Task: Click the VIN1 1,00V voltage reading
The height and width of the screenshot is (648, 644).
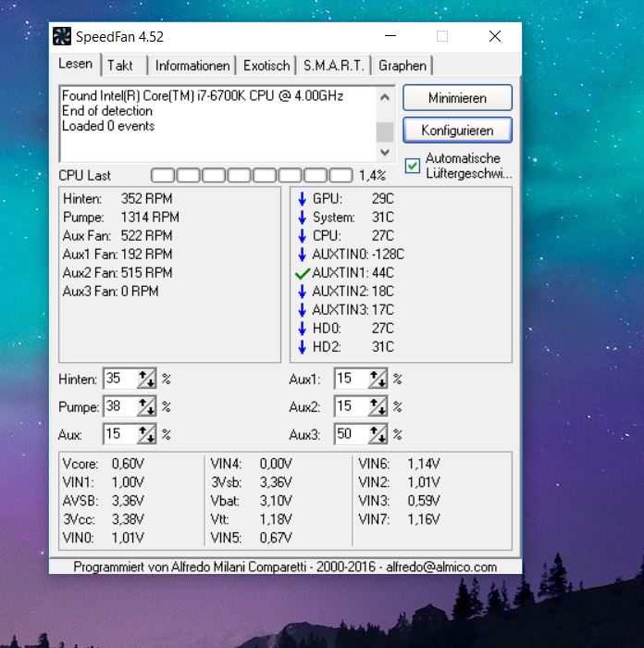Action: pyautogui.click(x=104, y=482)
